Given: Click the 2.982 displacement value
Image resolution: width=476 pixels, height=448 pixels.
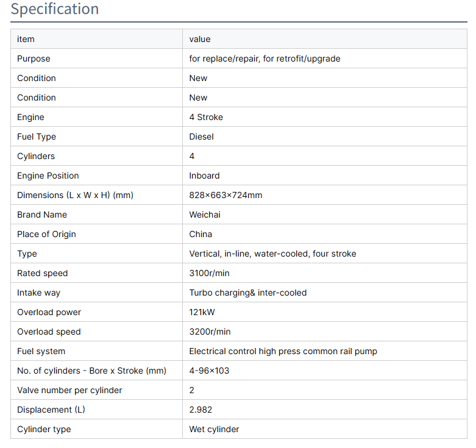Looking at the screenshot, I should tap(201, 410).
